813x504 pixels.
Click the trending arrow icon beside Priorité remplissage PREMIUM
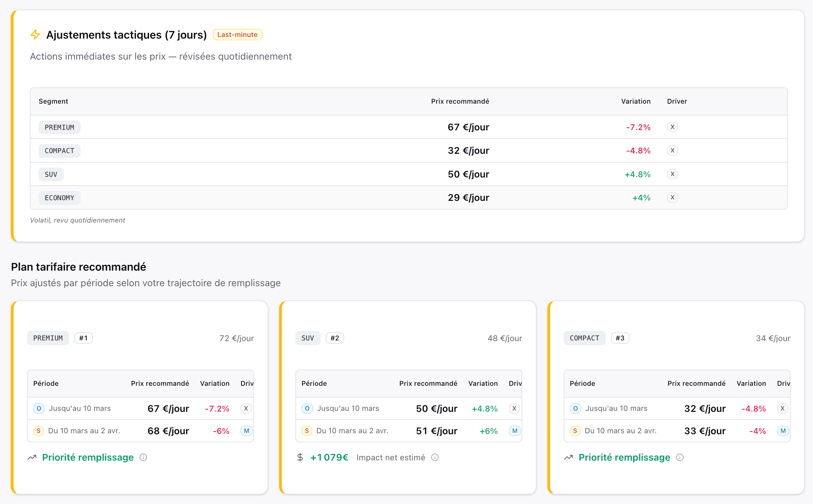[32, 457]
